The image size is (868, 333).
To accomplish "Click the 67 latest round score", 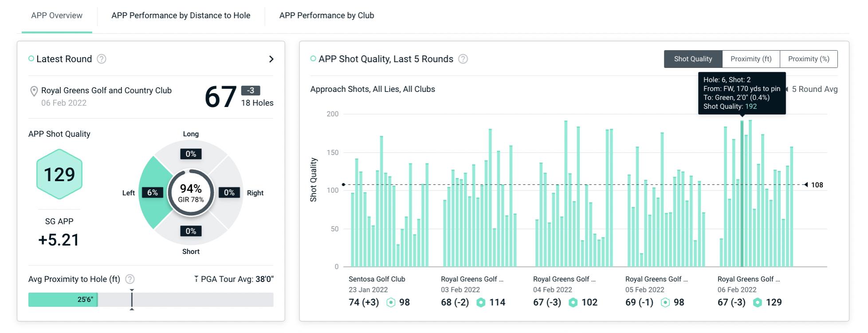I will click(220, 97).
